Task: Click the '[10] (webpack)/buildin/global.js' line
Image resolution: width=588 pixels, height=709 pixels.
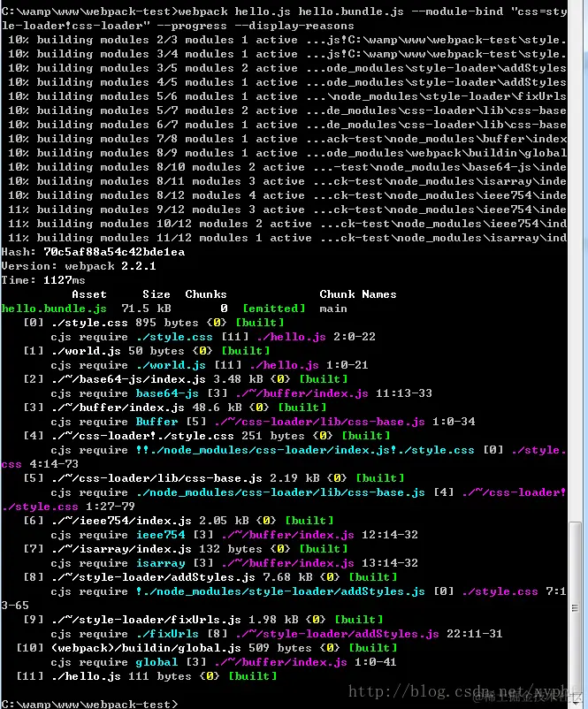Action: coord(207,648)
